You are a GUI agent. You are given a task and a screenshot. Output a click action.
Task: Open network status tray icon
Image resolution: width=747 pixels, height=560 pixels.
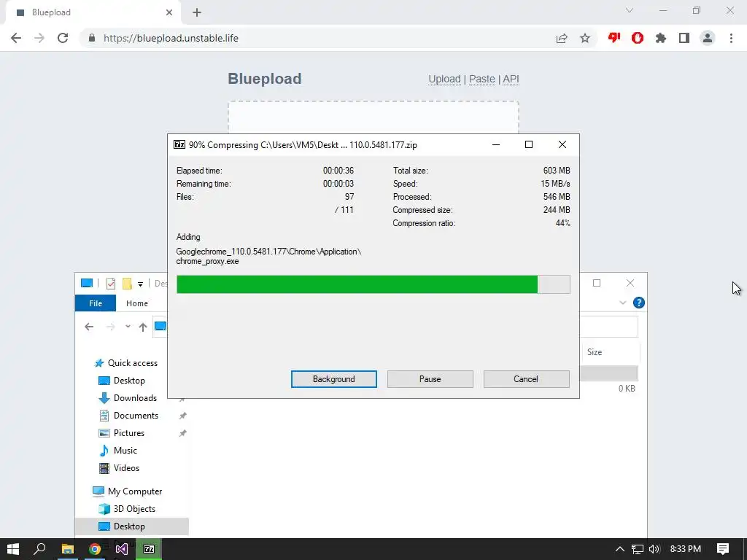pyautogui.click(x=638, y=549)
